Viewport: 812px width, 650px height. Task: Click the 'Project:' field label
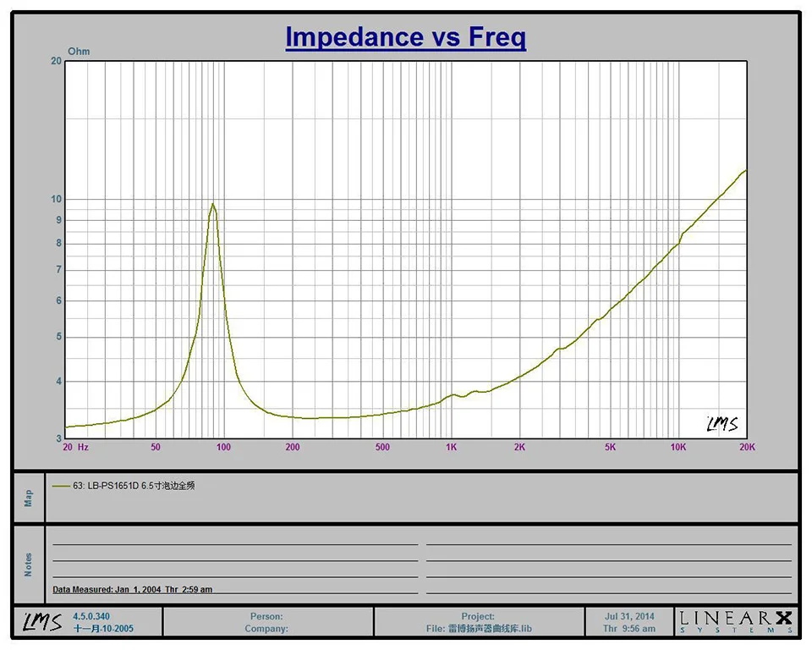(x=478, y=616)
